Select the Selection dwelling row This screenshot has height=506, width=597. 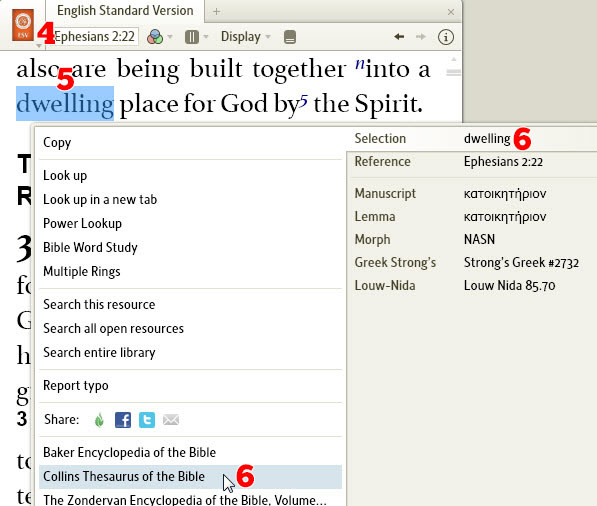pyautogui.click(x=472, y=139)
